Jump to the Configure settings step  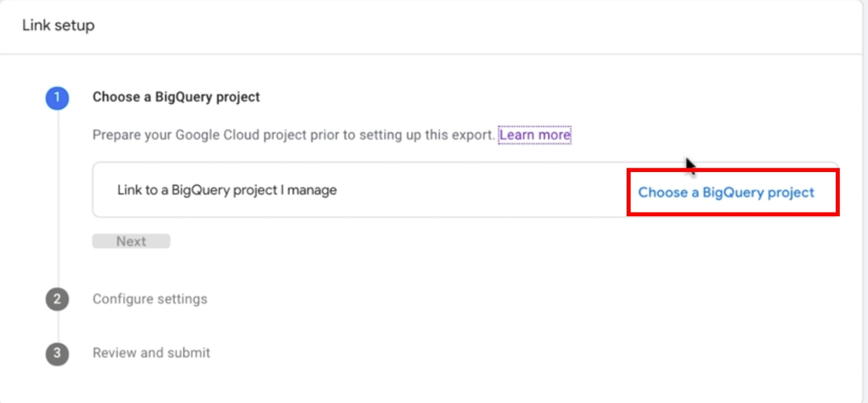pyautogui.click(x=150, y=299)
